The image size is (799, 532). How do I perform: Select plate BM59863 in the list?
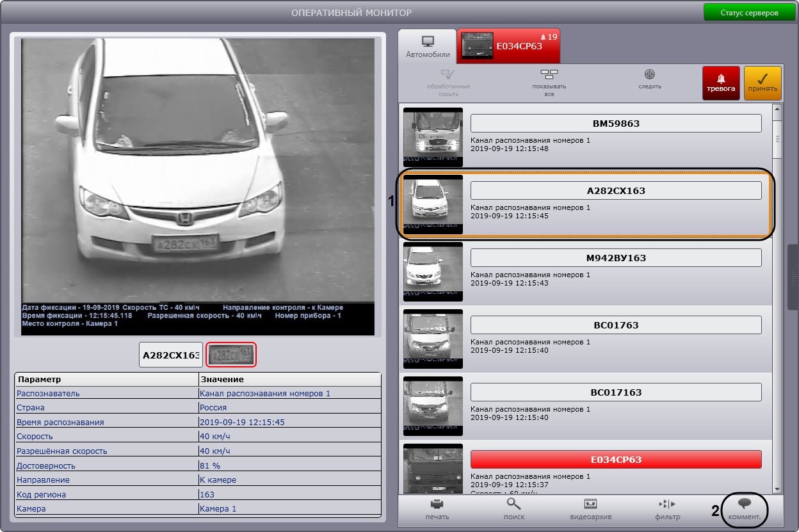(615, 124)
